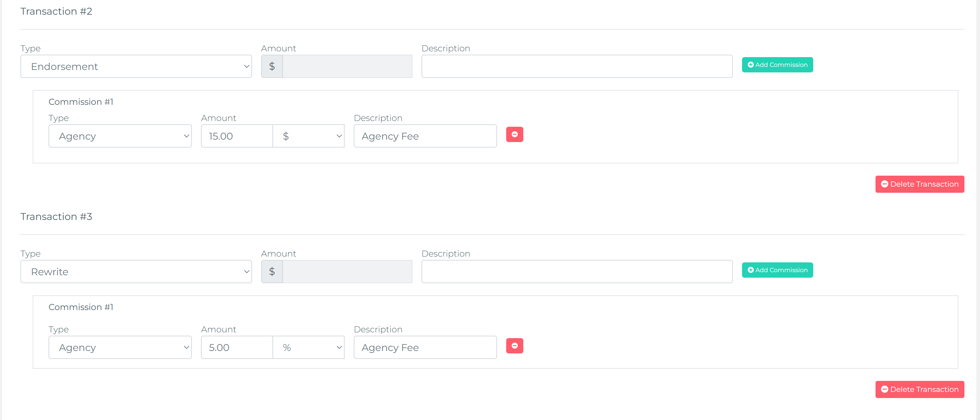Click Add Commission for Transaction #3
This screenshot has width=980, height=420.
[x=777, y=270]
